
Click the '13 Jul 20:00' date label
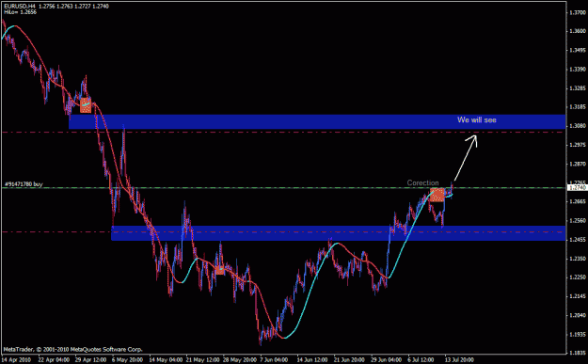460,360
